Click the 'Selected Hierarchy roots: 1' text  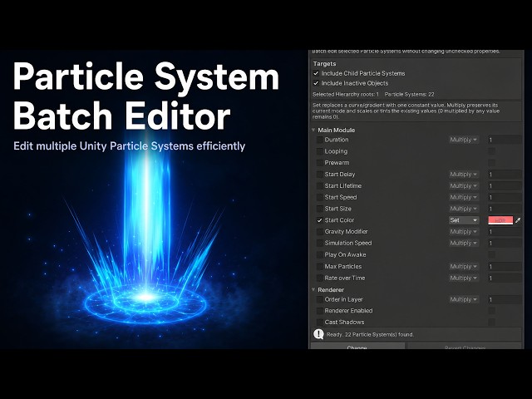[x=346, y=94]
